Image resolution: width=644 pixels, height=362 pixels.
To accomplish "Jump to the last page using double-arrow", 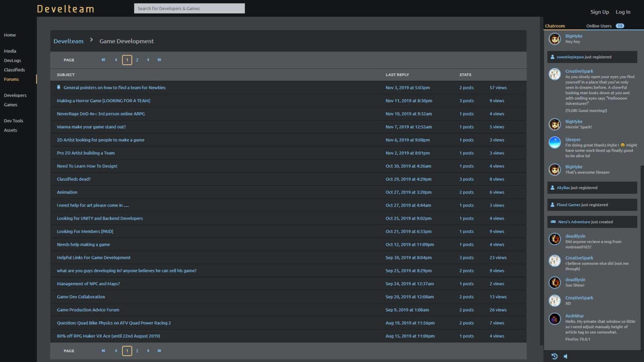I will coord(159,59).
